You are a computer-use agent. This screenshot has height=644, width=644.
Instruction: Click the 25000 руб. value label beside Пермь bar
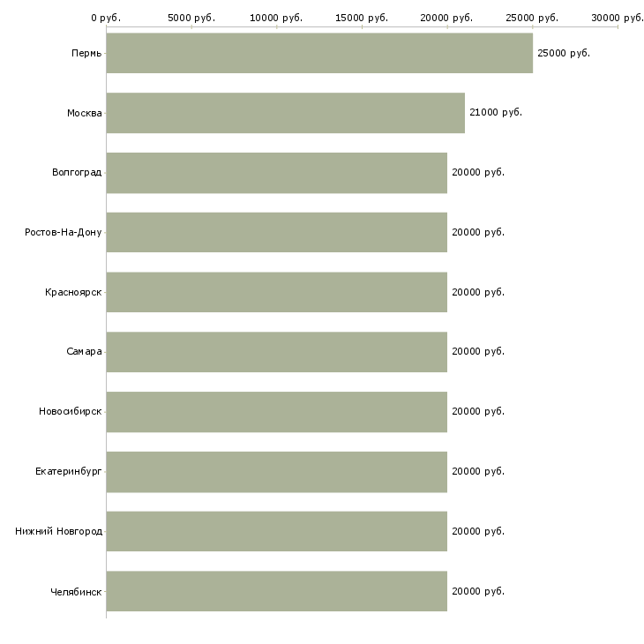[563, 53]
